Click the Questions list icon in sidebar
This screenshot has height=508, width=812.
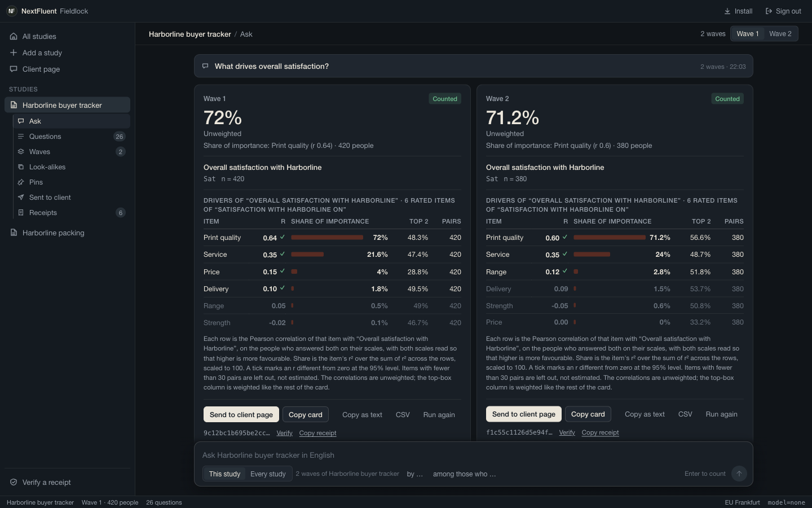point(21,137)
